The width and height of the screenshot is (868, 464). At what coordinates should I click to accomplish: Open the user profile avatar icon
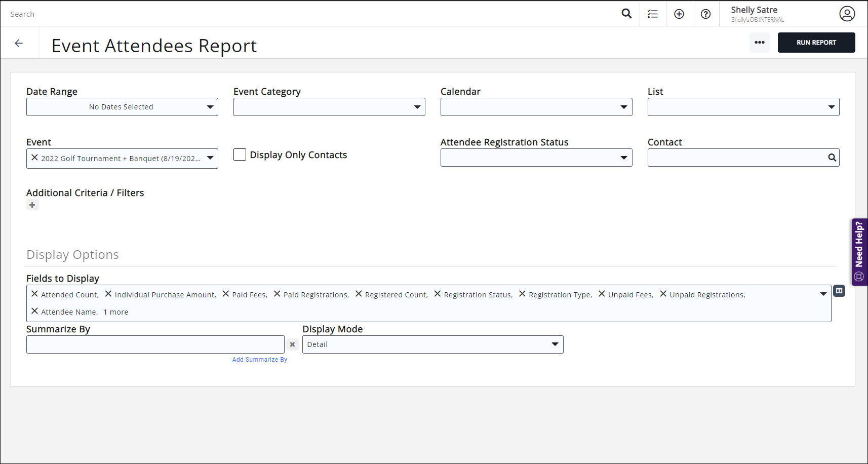[x=847, y=14]
